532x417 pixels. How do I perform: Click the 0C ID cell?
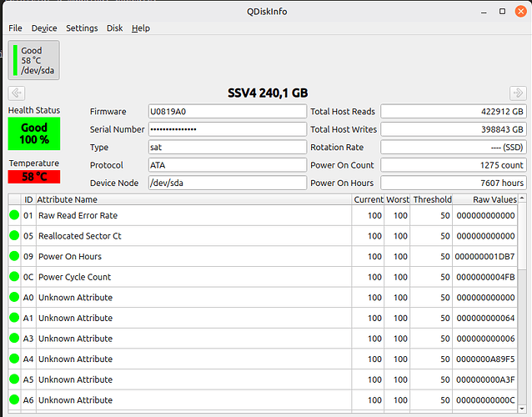(28, 277)
